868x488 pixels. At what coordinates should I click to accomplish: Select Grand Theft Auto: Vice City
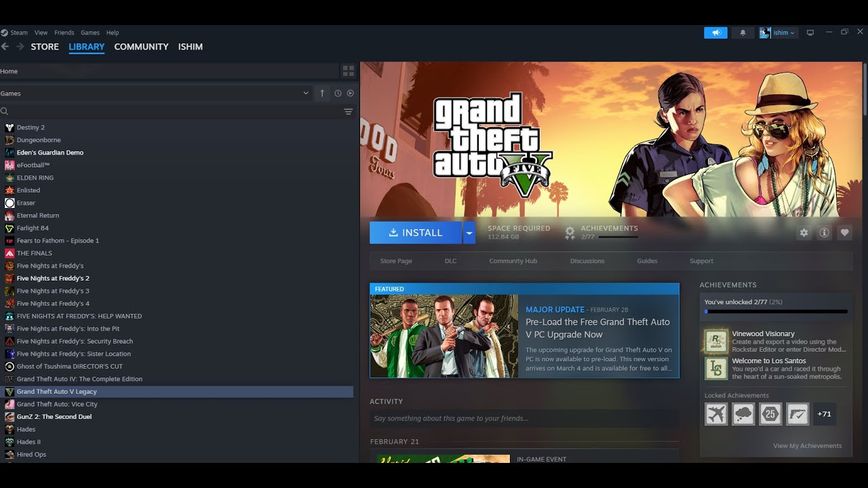(x=57, y=405)
